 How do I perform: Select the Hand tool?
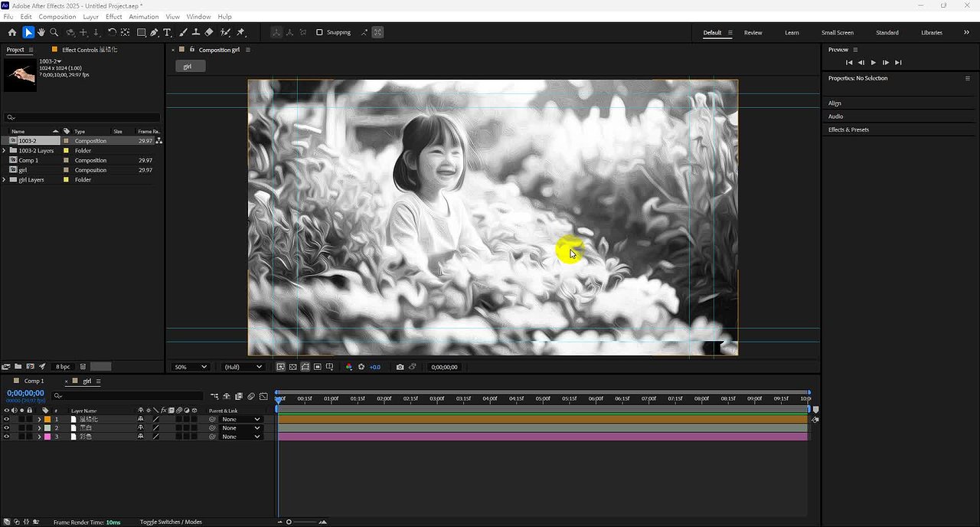(41, 32)
